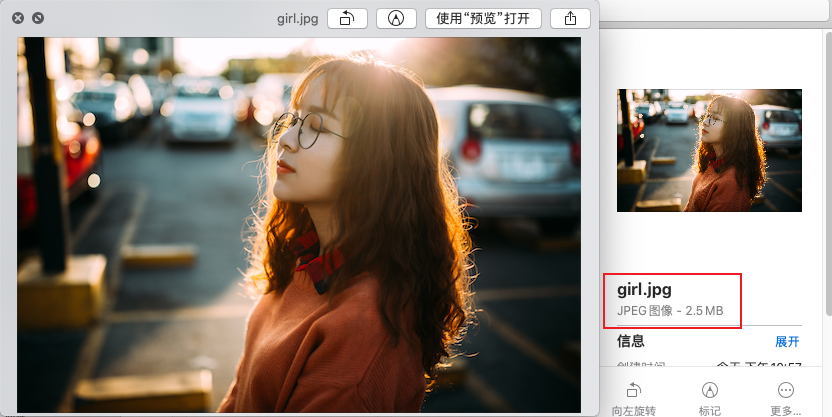This screenshot has height=417, width=832.
Task: Click the 标记 markup icon in Finder preview pane
Action: (x=709, y=390)
